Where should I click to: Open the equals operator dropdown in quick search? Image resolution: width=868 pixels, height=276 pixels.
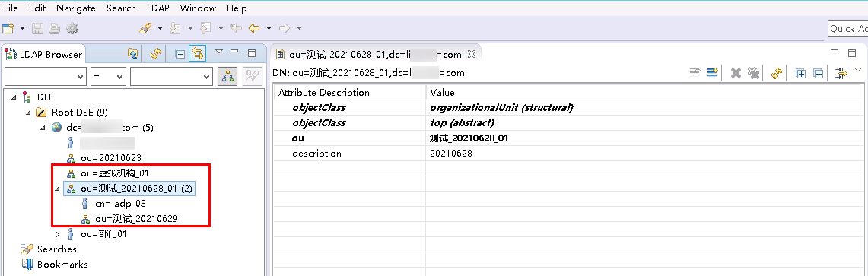tap(109, 77)
